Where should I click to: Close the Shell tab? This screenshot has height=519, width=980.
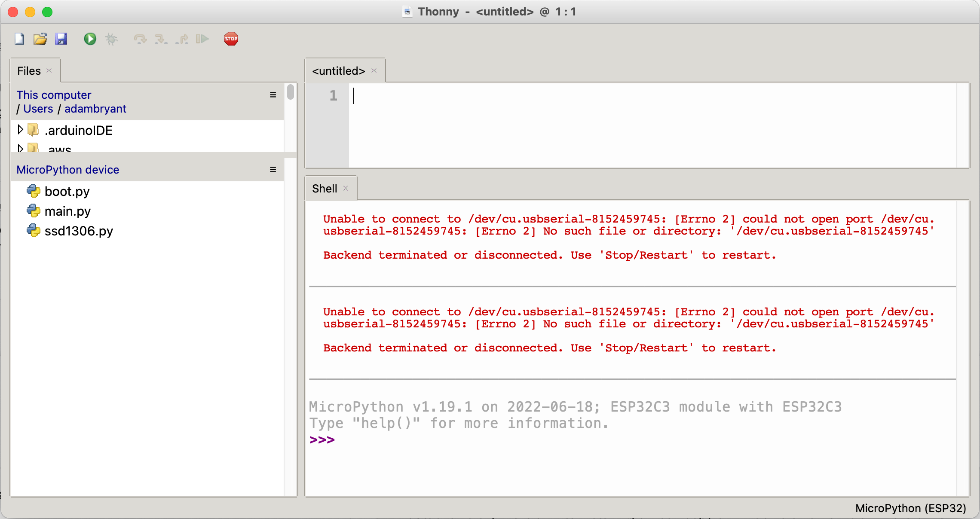click(x=346, y=188)
